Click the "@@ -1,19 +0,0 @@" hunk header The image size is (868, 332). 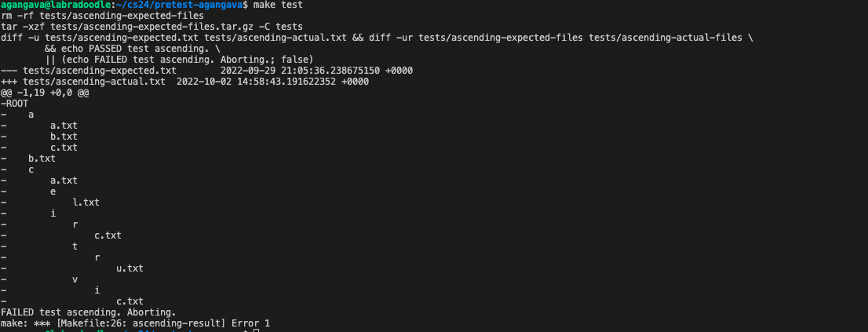point(46,93)
